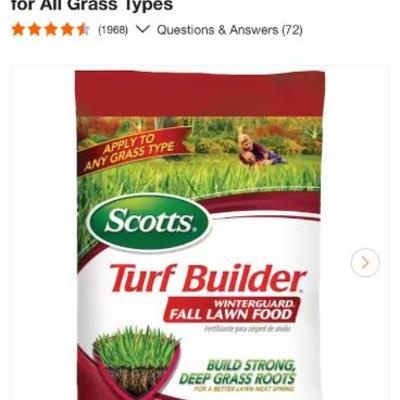
Task: Click the tall green grass blades on bag photo
Action: point(199,177)
